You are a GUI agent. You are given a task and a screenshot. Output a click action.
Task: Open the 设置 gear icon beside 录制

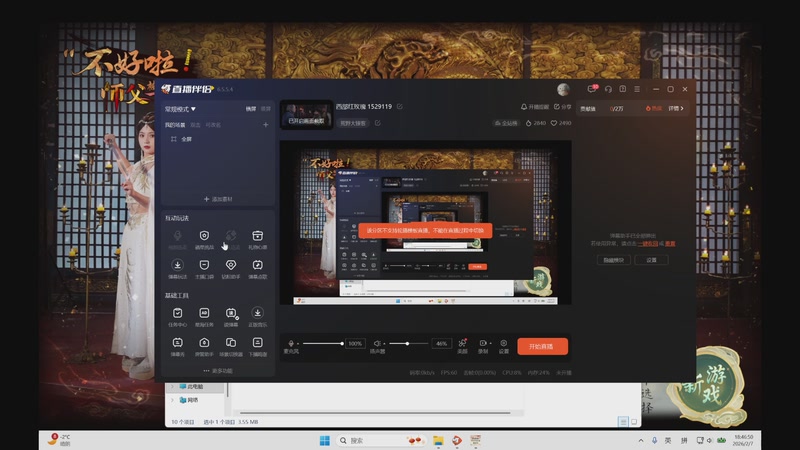504,345
